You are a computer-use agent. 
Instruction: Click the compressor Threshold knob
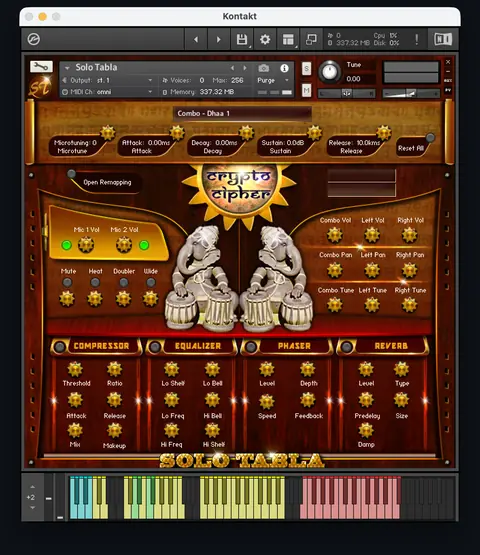tap(75, 369)
